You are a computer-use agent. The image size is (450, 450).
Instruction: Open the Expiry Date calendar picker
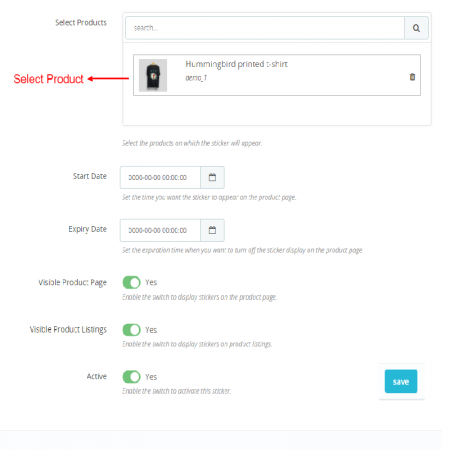coord(212,230)
